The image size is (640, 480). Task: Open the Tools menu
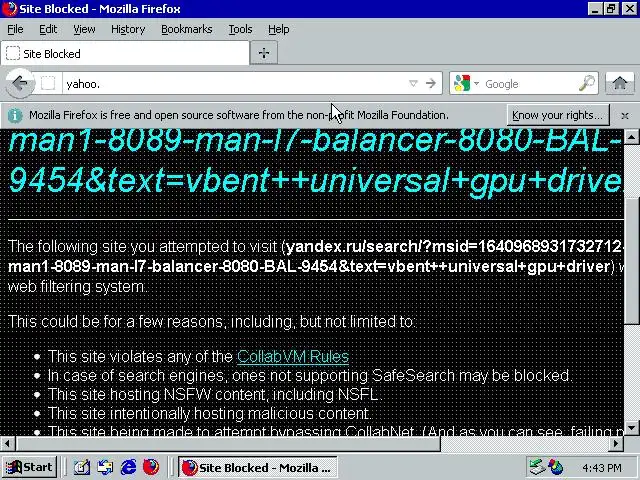pyautogui.click(x=240, y=29)
